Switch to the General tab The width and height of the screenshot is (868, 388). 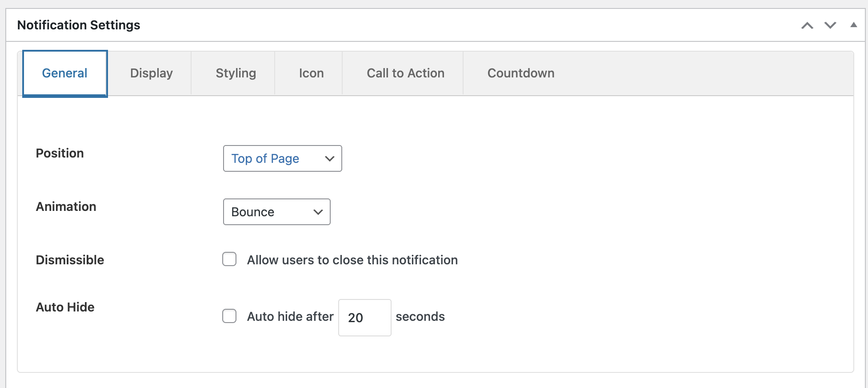click(x=65, y=73)
